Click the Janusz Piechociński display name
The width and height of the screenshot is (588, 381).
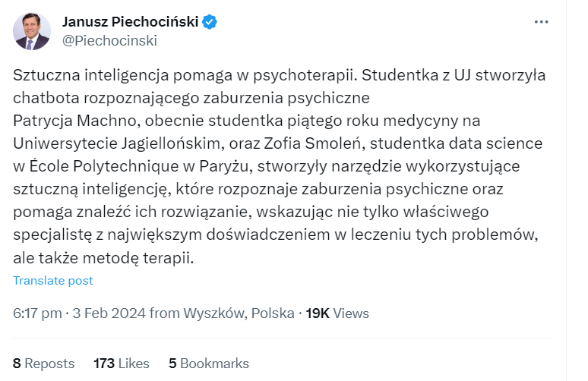tap(130, 22)
